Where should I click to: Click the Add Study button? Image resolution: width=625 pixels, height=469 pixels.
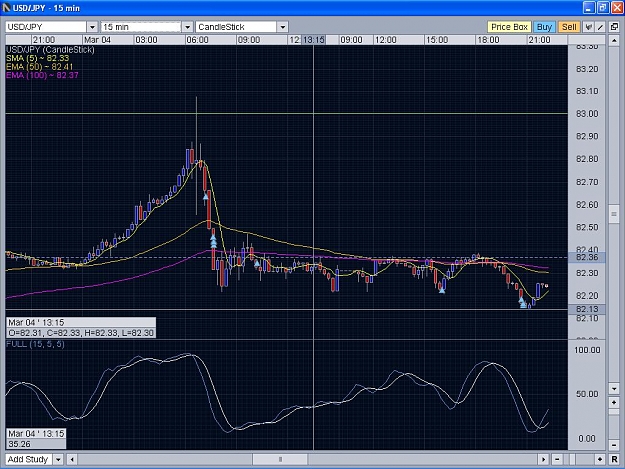[29, 459]
